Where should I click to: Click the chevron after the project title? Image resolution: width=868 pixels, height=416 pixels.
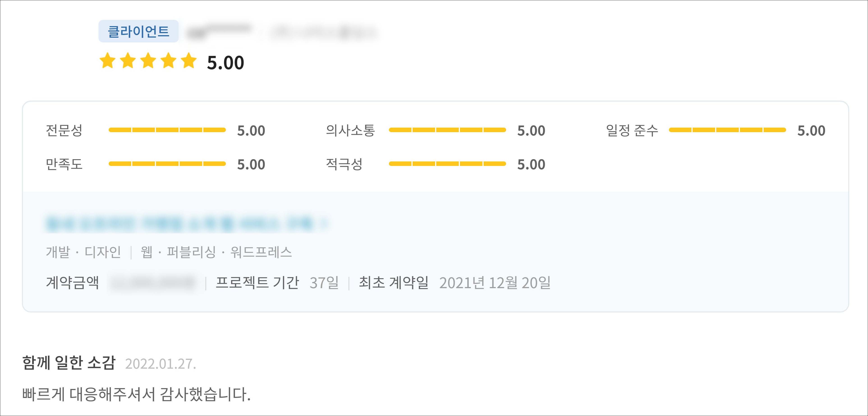click(x=324, y=223)
